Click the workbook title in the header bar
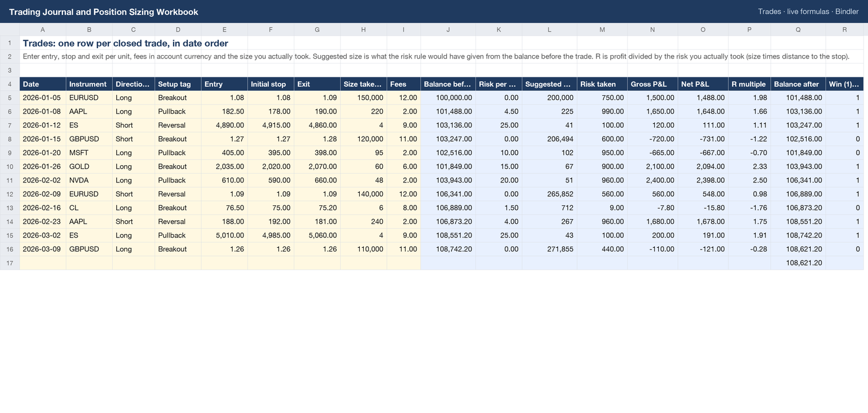 coord(104,11)
